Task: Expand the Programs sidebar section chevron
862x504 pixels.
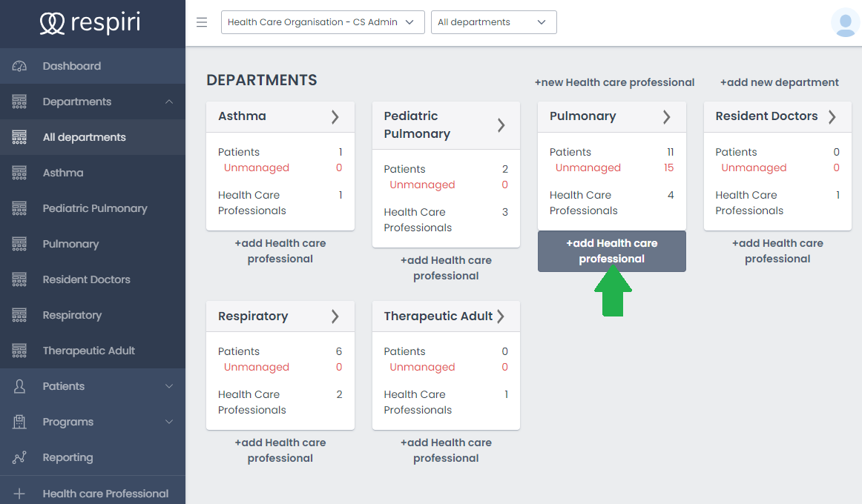Action: pos(169,422)
